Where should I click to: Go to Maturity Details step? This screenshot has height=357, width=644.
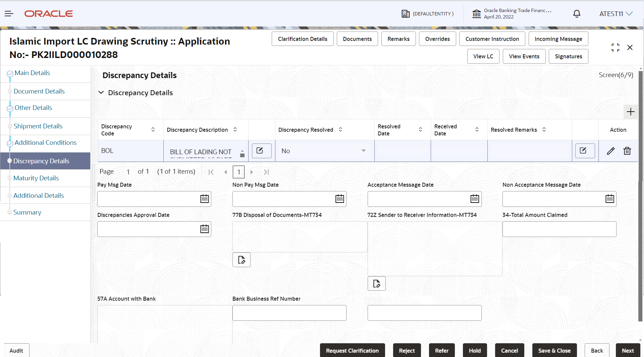point(36,178)
